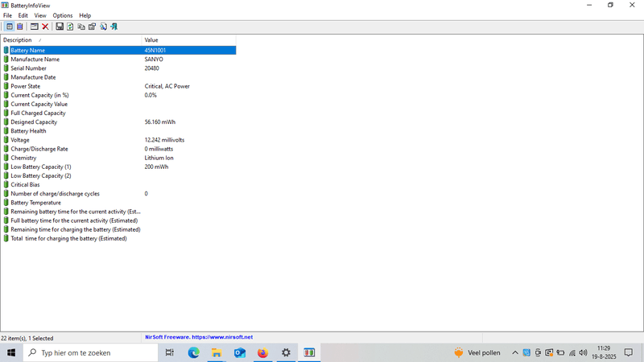Select the Battery Temperature row
The image size is (644, 362).
[118, 203]
